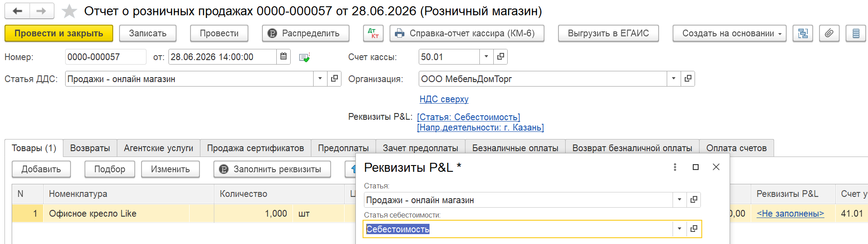Click the posted-document status icon
868x244 pixels.
305,57
